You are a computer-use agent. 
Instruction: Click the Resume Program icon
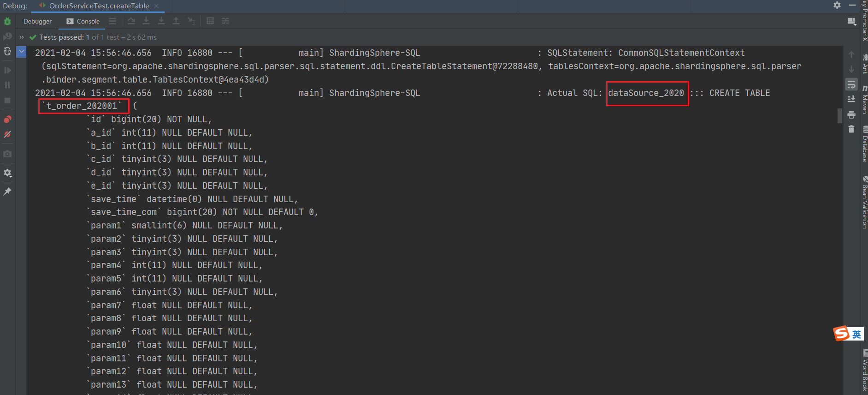(7, 70)
